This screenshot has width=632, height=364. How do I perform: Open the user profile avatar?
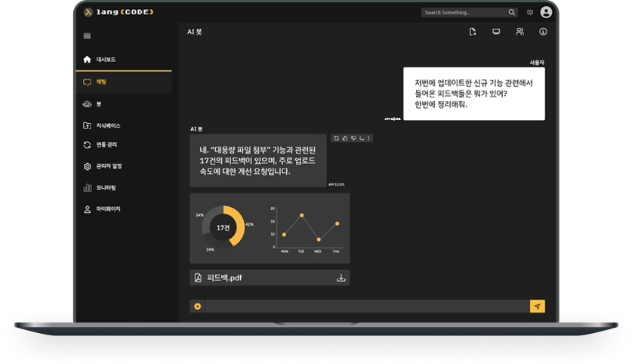pyautogui.click(x=546, y=12)
